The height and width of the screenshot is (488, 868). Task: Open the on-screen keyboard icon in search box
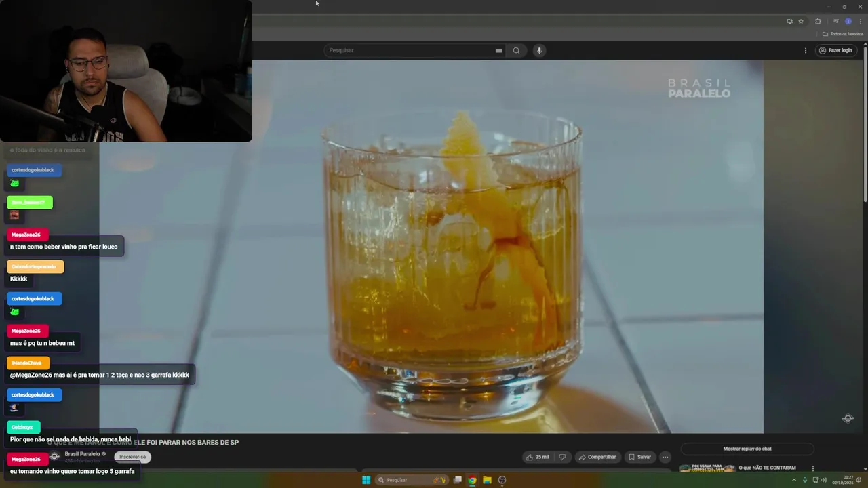click(x=498, y=50)
